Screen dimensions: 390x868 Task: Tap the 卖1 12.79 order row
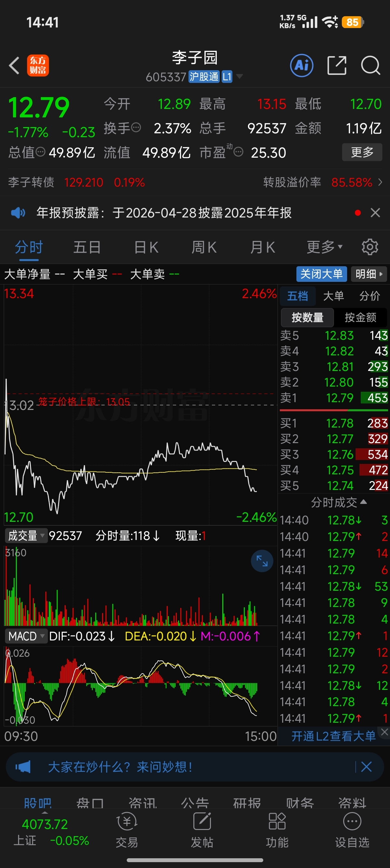[x=334, y=398]
